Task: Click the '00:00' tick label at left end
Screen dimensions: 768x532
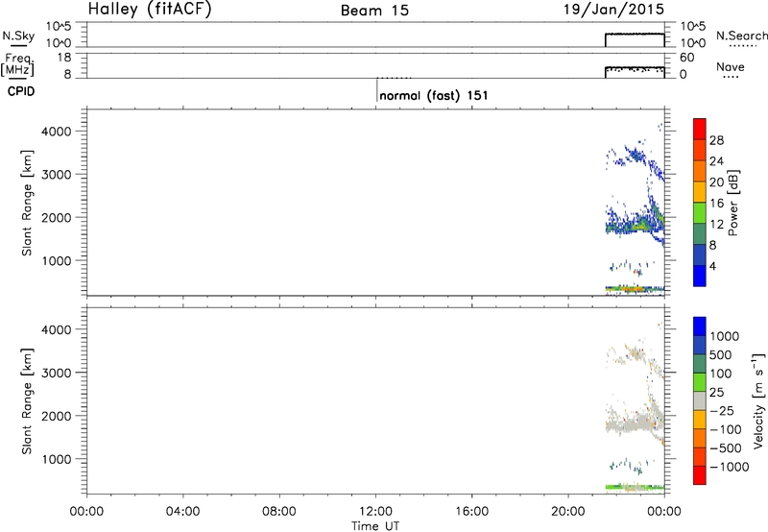Action: (x=86, y=512)
